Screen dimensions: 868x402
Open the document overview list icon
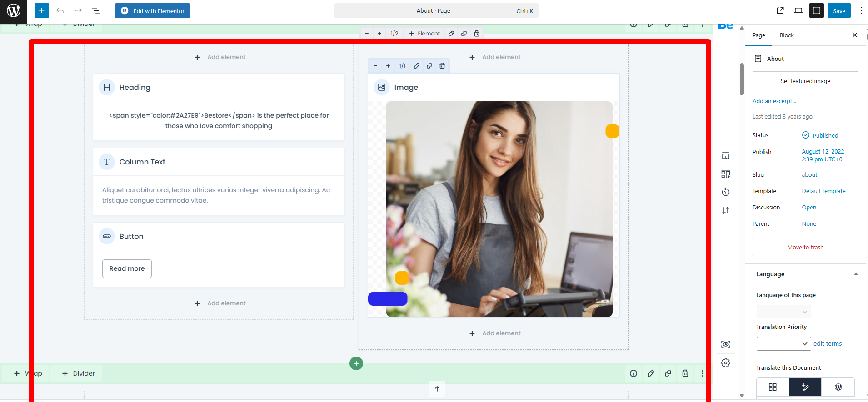pos(96,11)
